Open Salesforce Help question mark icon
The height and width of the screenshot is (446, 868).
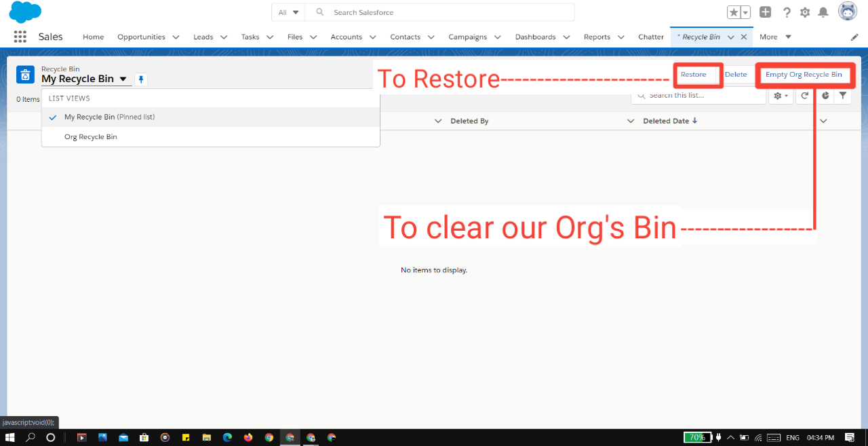pyautogui.click(x=786, y=12)
